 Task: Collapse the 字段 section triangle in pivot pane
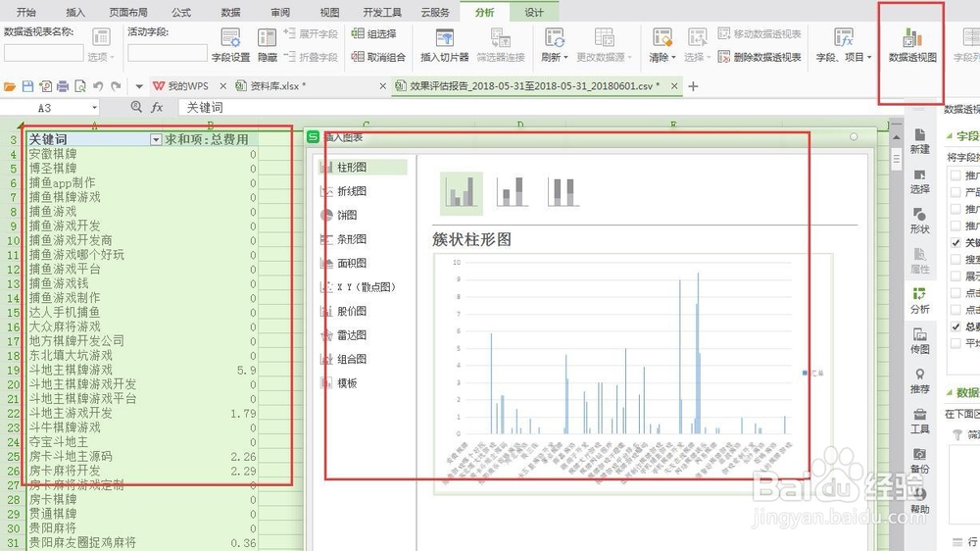point(950,135)
